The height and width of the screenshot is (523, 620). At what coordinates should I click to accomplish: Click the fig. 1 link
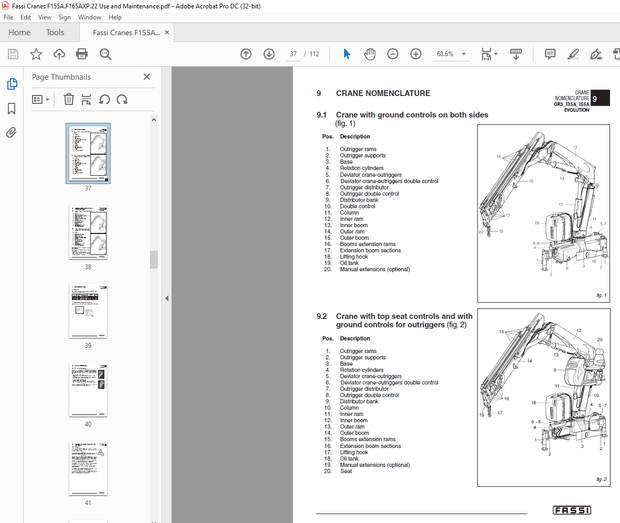(346, 123)
